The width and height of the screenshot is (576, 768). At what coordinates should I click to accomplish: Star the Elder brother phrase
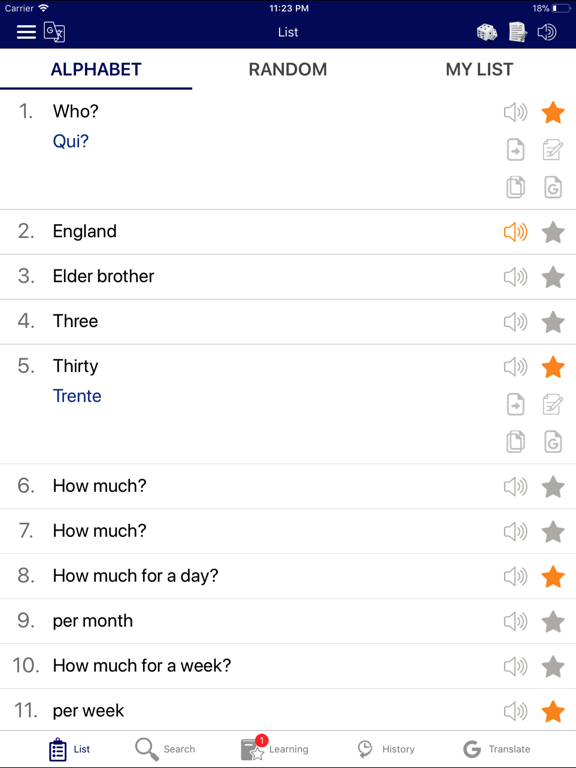tap(553, 277)
